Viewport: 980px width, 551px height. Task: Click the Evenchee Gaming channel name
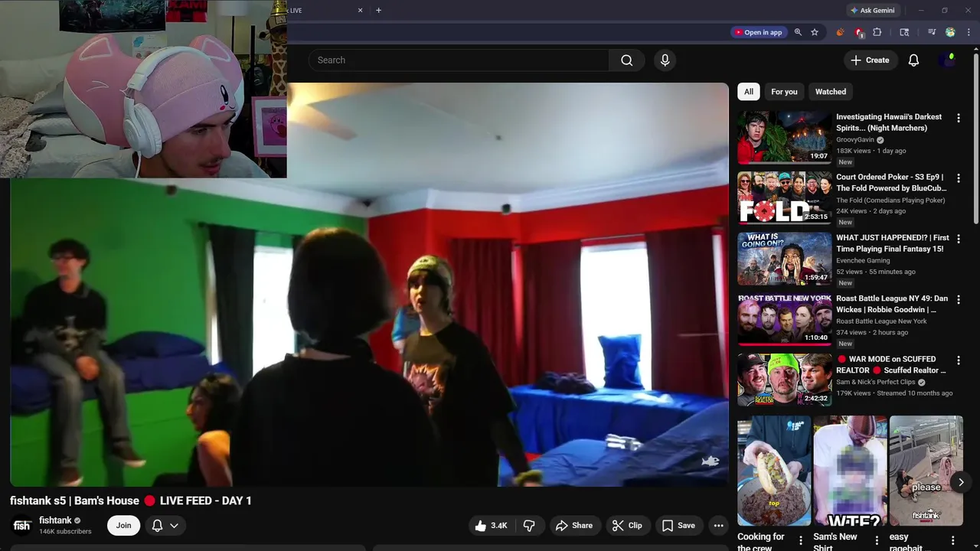click(x=863, y=261)
